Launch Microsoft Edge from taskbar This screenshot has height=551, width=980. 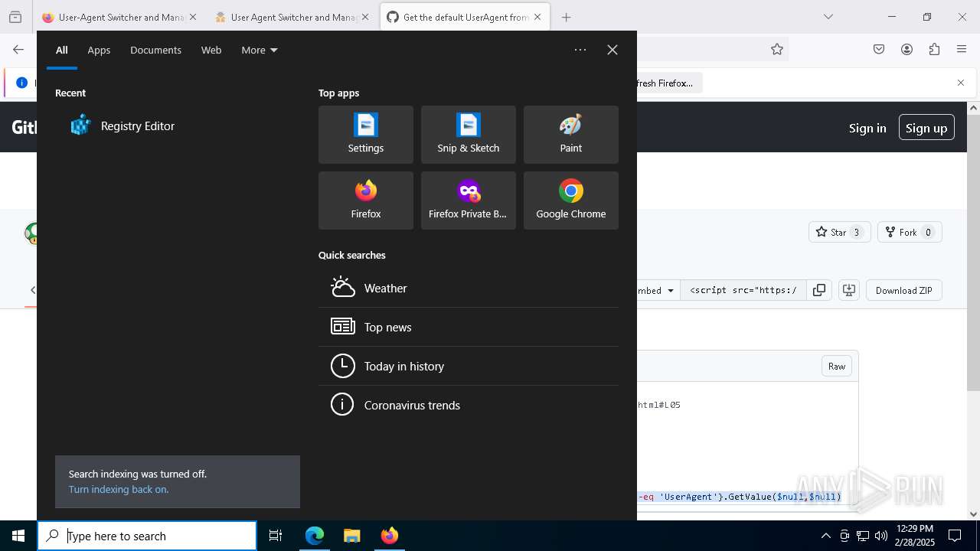tap(315, 536)
